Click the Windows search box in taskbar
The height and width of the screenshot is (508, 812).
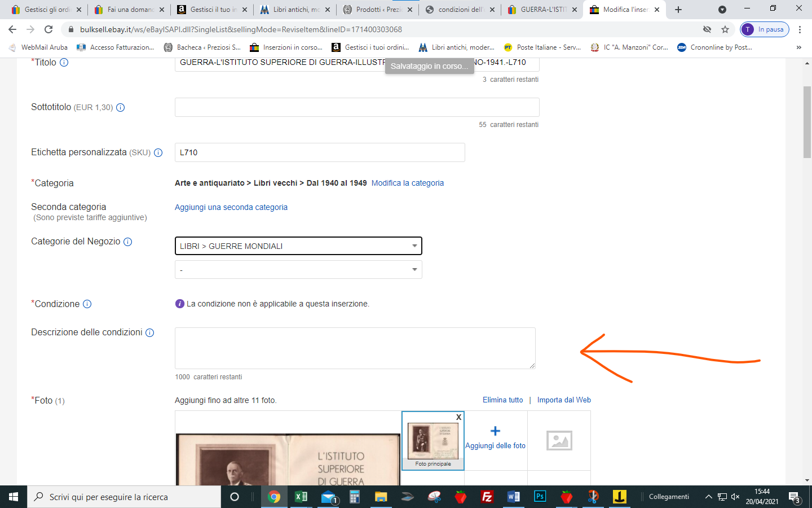tap(124, 497)
